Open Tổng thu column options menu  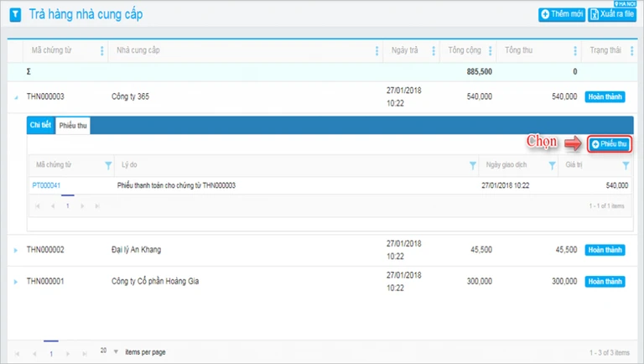(x=575, y=50)
